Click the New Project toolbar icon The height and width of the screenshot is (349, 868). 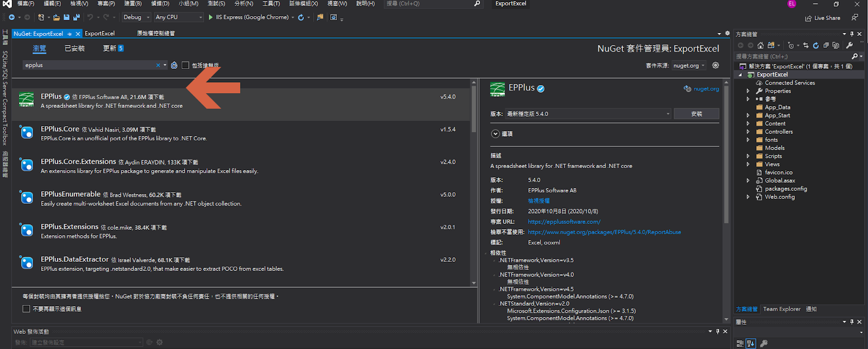click(41, 17)
